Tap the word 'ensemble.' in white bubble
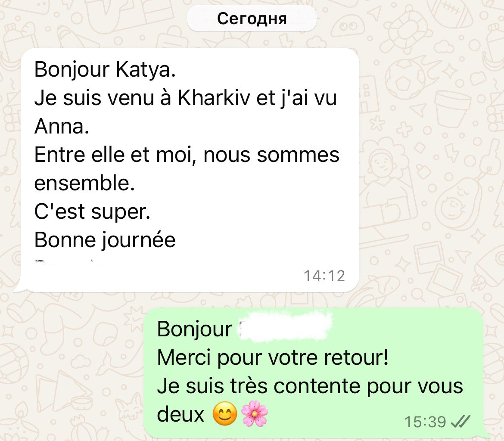The height and width of the screenshot is (441, 504). tap(84, 183)
